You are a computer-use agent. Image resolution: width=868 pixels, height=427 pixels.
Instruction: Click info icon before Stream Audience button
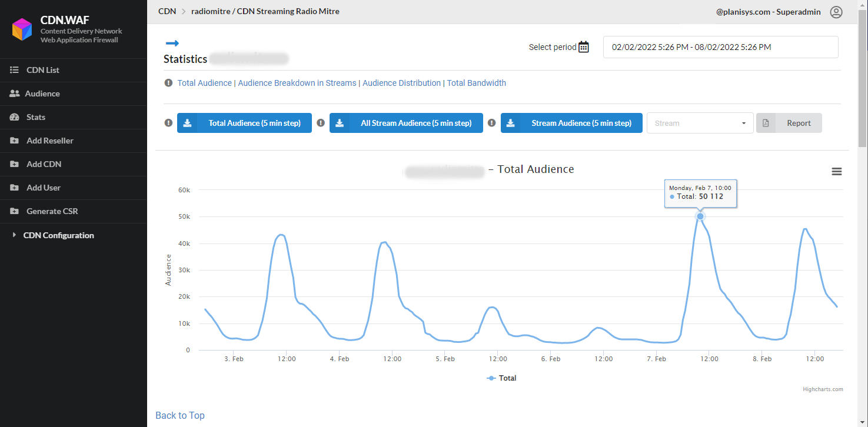492,123
